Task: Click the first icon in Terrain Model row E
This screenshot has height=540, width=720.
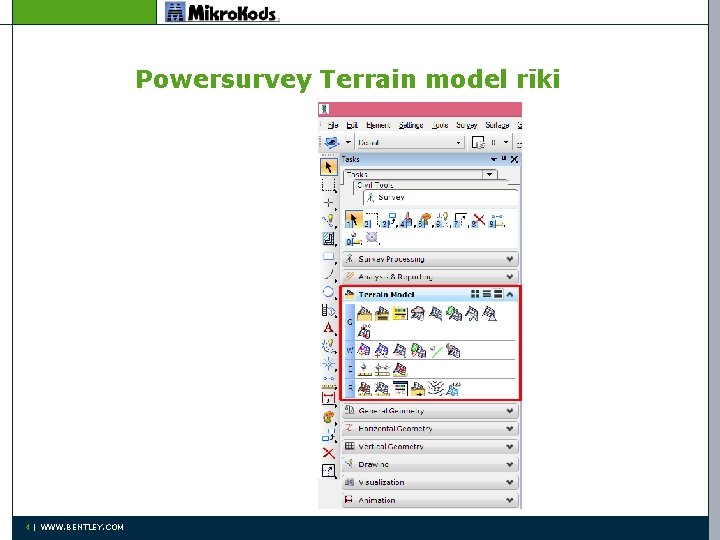Action: coord(365,369)
